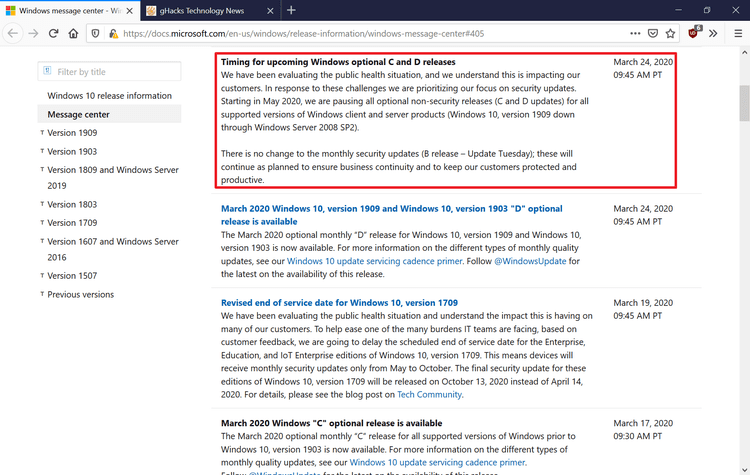The image size is (750, 475).
Task: Expand Version 1809 and Windows Server 2019
Action: (110, 177)
